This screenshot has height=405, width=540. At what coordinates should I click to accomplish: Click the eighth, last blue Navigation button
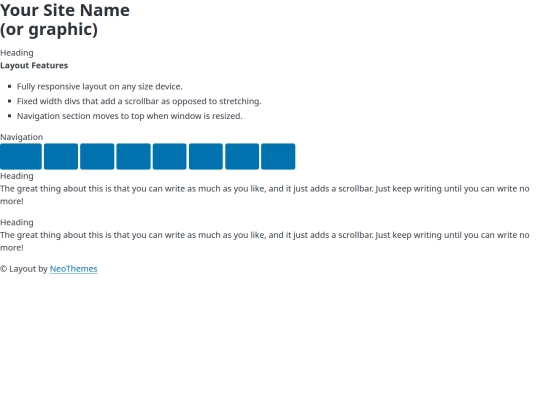point(278,156)
